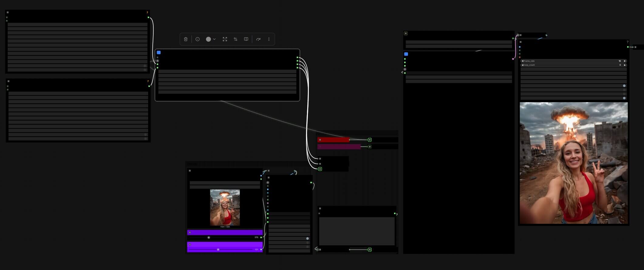644x270 pixels.
Task: Click the blue square on the selected node
Action: tap(158, 53)
